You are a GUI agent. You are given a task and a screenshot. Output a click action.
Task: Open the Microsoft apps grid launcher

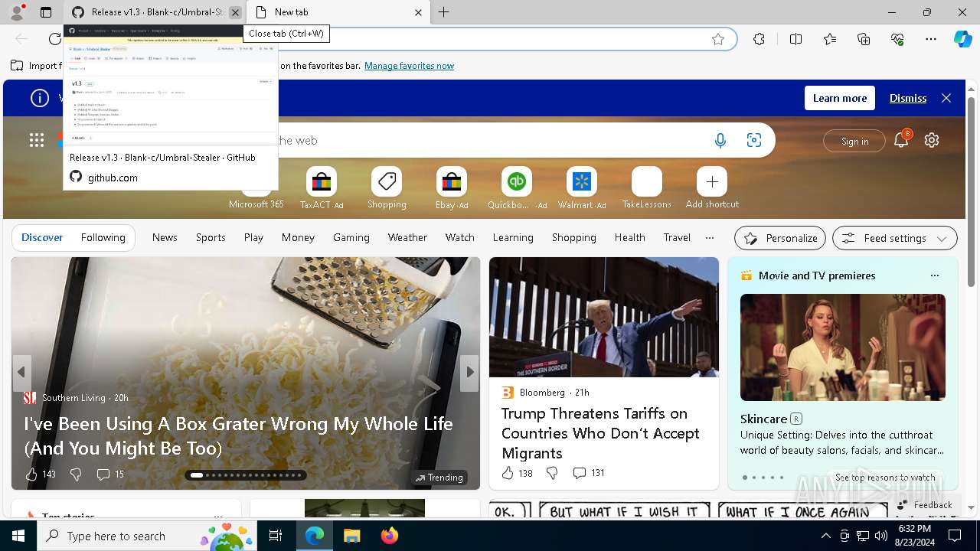click(37, 140)
